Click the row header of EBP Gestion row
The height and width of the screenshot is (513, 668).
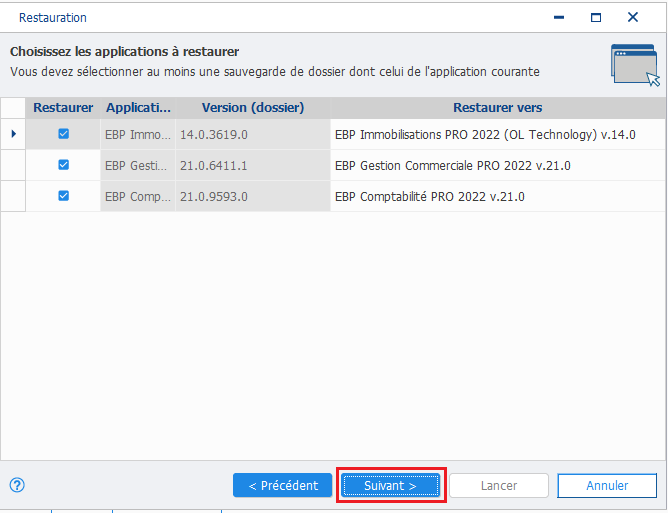[x=13, y=165]
